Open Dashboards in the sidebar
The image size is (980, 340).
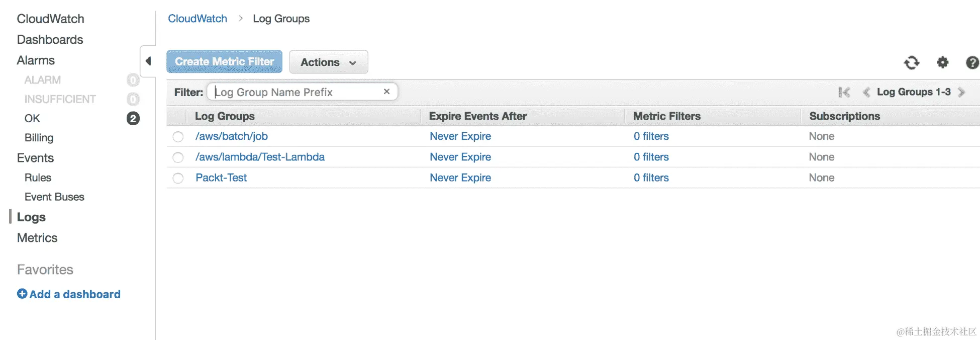[50, 40]
